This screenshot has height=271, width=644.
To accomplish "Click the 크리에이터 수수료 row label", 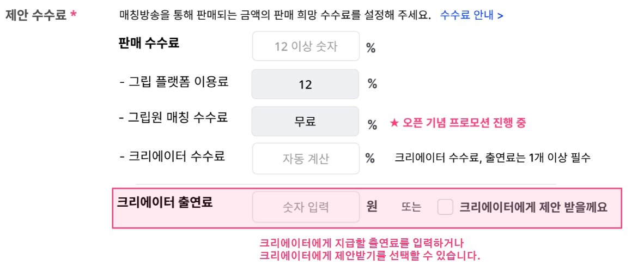I will point(172,156).
